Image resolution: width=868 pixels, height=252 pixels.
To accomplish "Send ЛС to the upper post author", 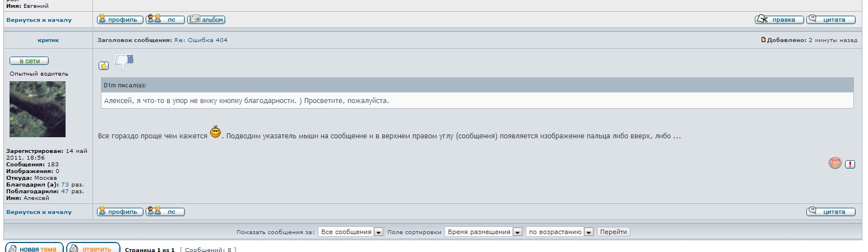I will pos(165,20).
